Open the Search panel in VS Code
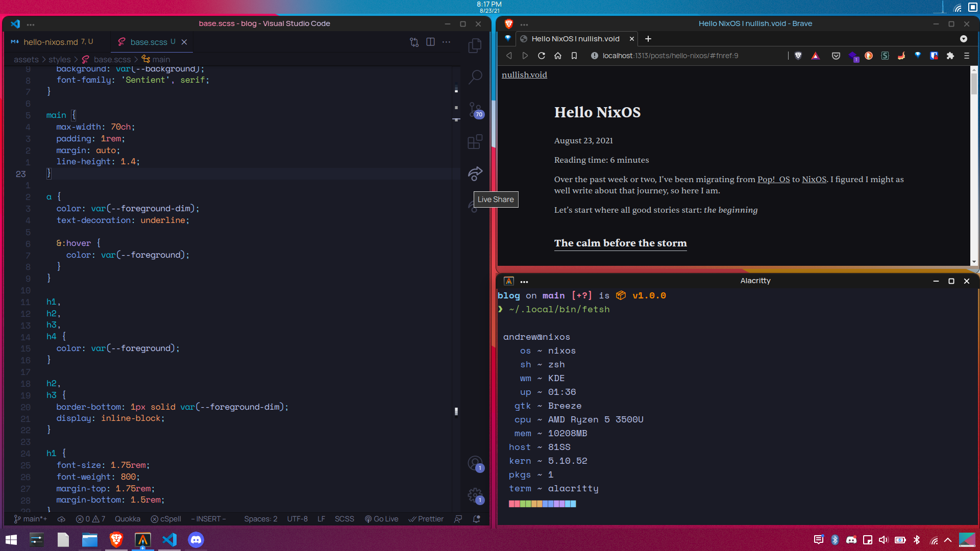 pyautogui.click(x=475, y=77)
